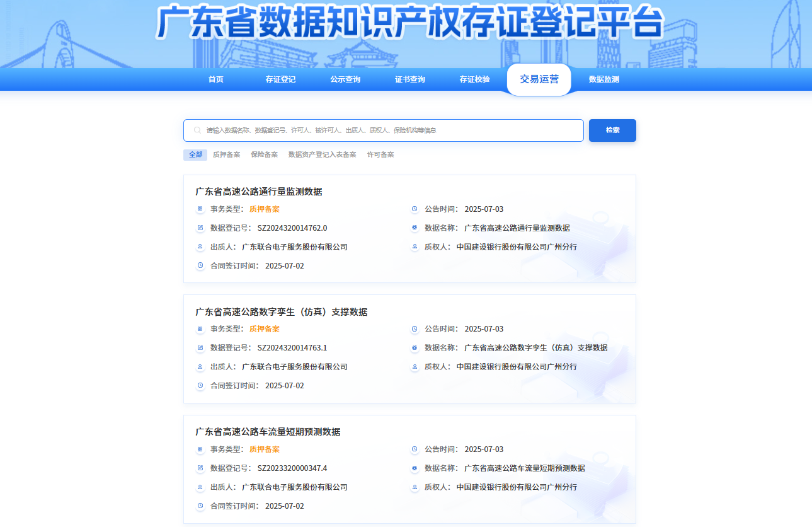Open 存证校验 navigation item
The image size is (812, 527).
pyautogui.click(x=474, y=79)
